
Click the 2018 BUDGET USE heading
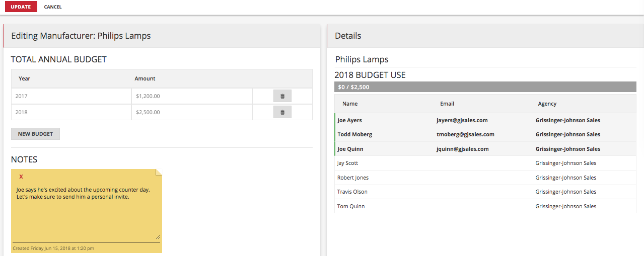point(370,75)
